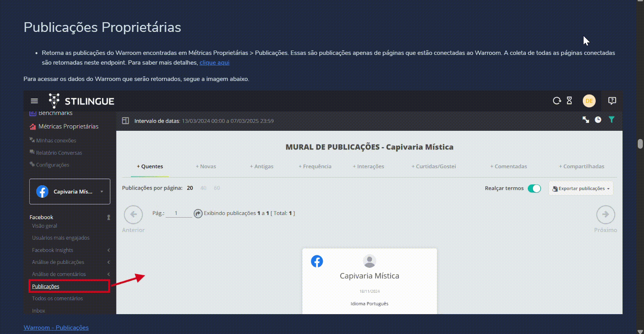Select 40 publications per page
The height and width of the screenshot is (334, 644).
[x=203, y=188]
